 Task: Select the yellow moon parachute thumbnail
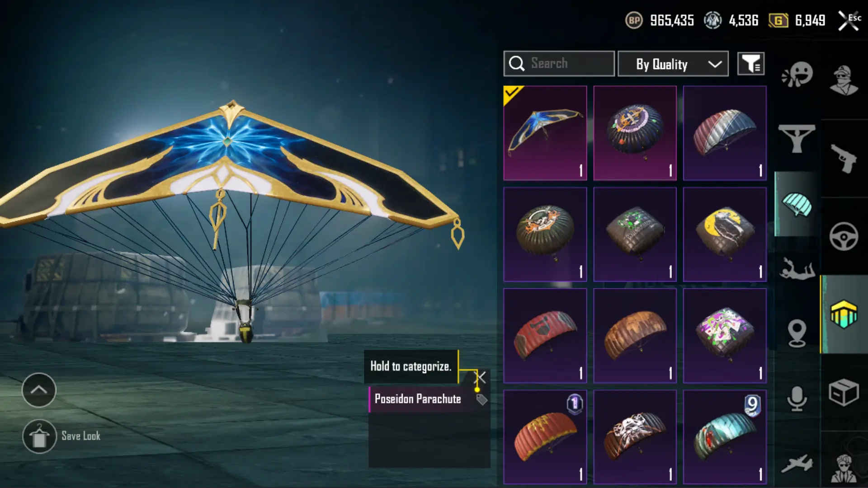pos(725,235)
